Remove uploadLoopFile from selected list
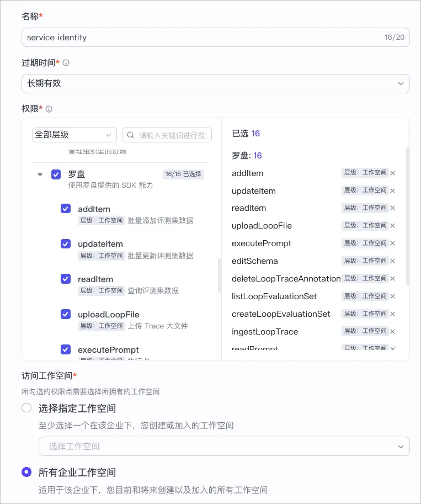The height and width of the screenshot is (504, 421). point(392,226)
